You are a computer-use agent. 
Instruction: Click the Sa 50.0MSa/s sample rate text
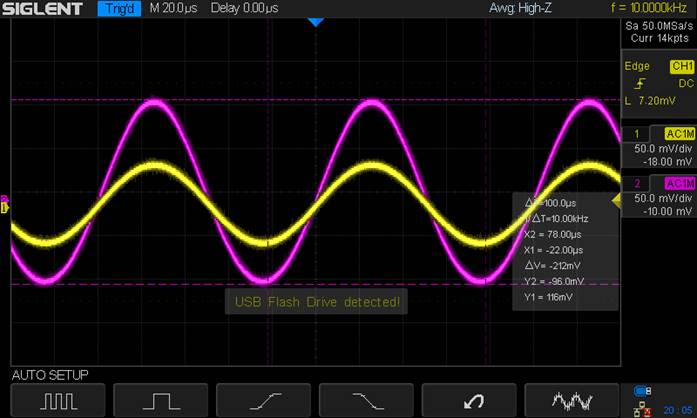click(x=659, y=26)
